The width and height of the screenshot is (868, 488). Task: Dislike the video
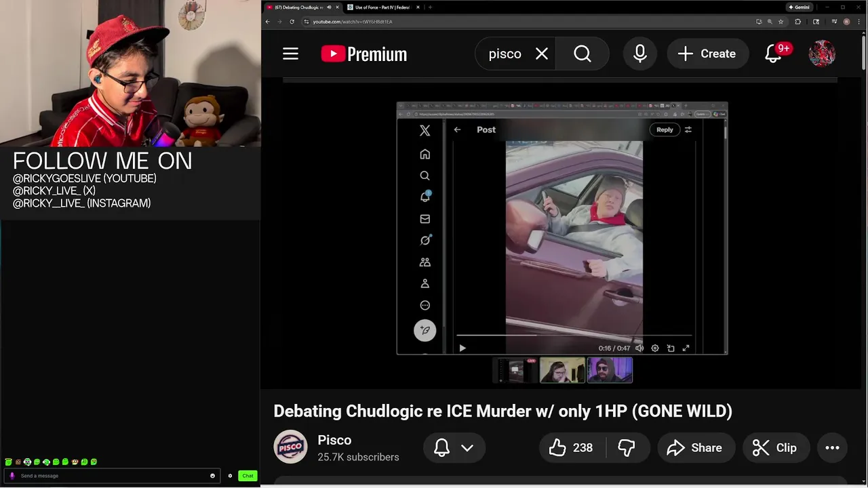pyautogui.click(x=627, y=447)
